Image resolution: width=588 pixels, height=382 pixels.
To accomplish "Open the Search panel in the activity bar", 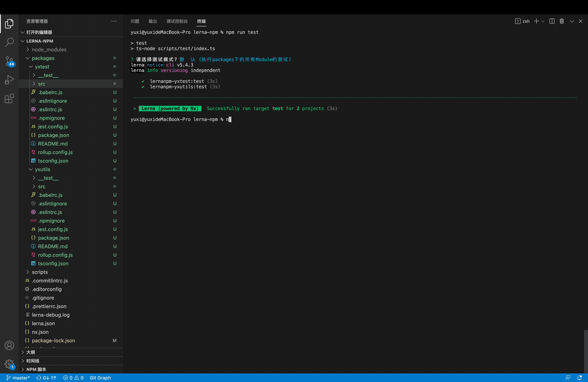I will 9,42.
